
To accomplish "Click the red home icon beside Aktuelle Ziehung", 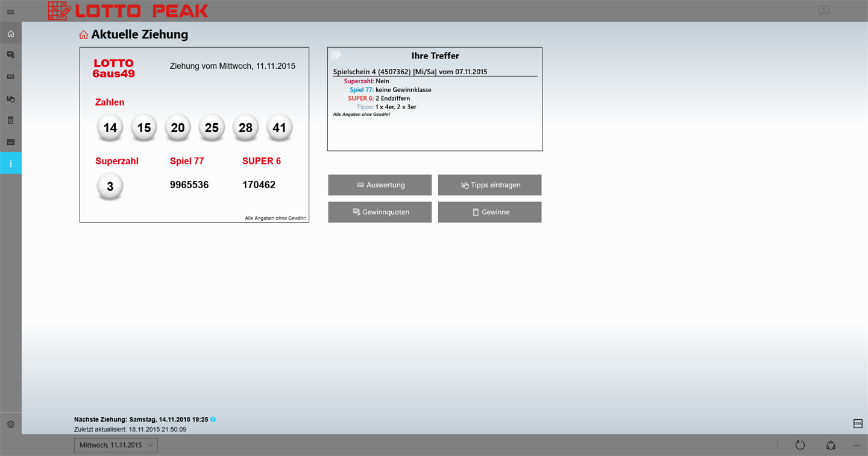I will (x=84, y=35).
